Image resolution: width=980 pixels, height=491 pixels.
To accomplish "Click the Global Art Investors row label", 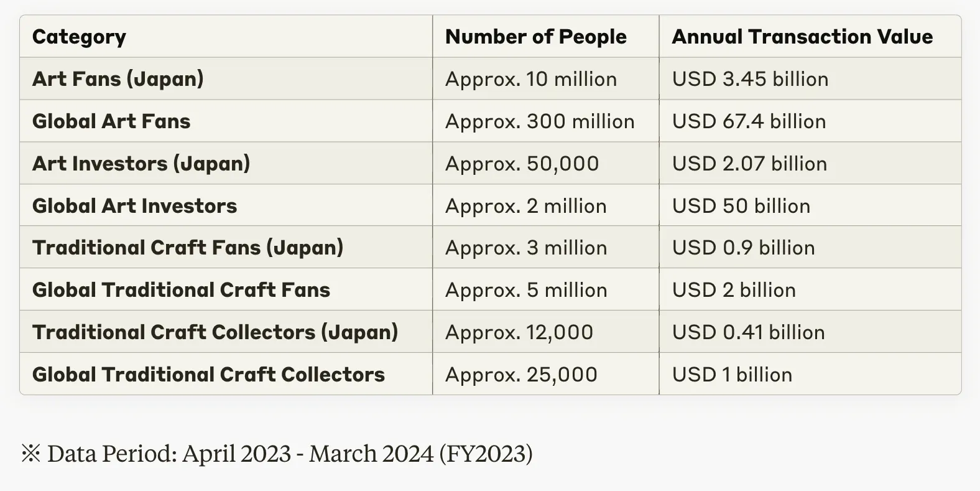I will (134, 206).
